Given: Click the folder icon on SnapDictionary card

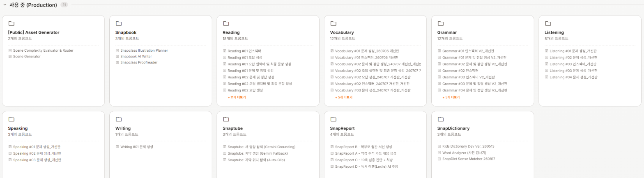Looking at the screenshot, I should 441,119.
